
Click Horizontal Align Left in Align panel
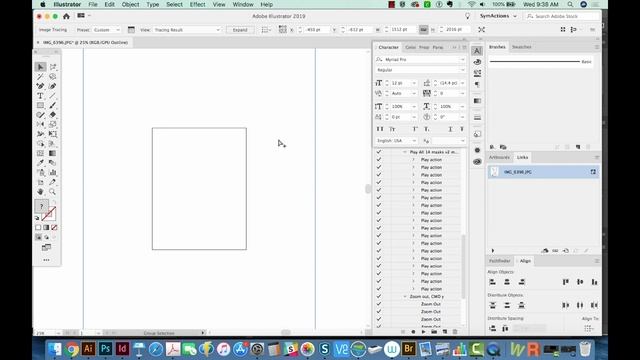click(493, 282)
